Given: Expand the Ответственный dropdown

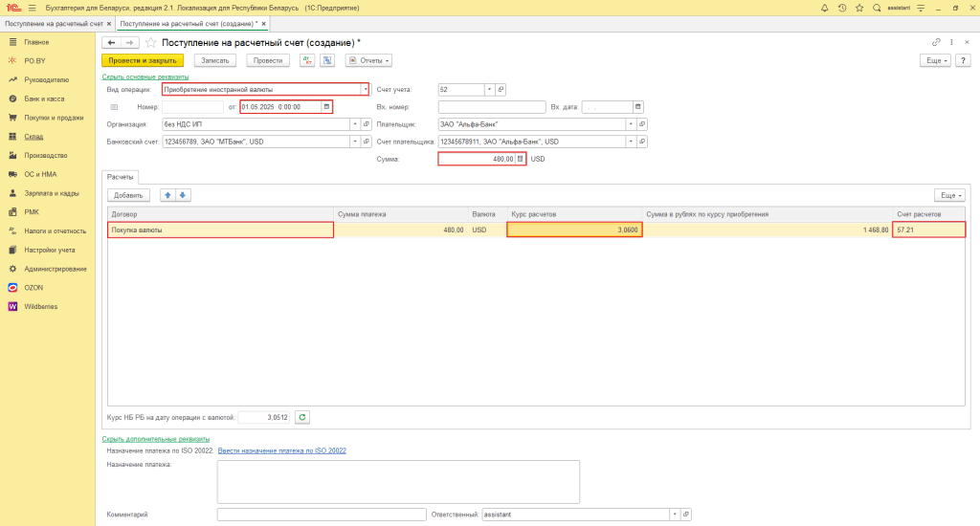Looking at the screenshot, I should click(675, 515).
